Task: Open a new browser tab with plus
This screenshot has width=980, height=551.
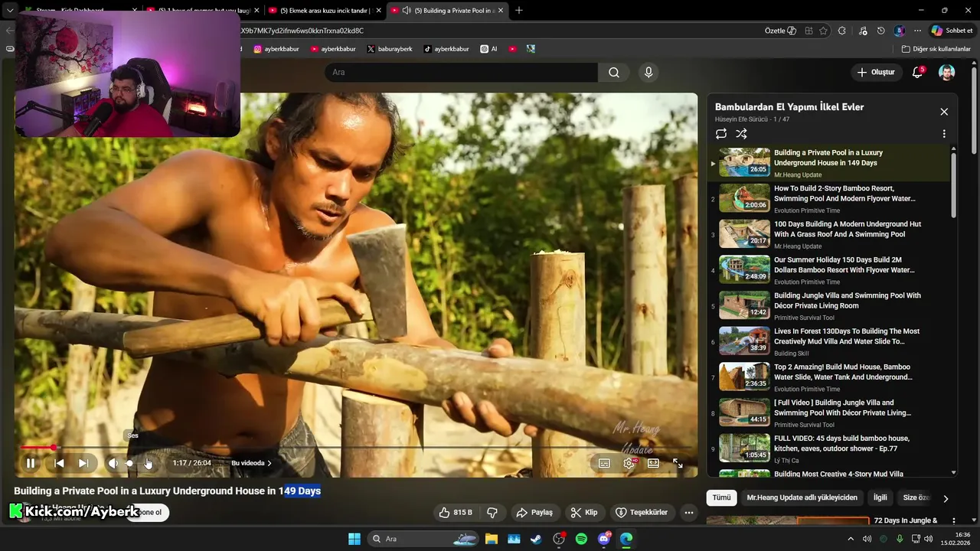Action: click(519, 11)
